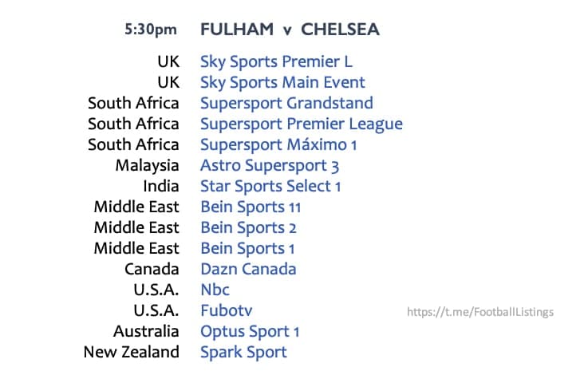Select the Optus Sport 1 link
The image size is (588, 375).
coord(250,331)
